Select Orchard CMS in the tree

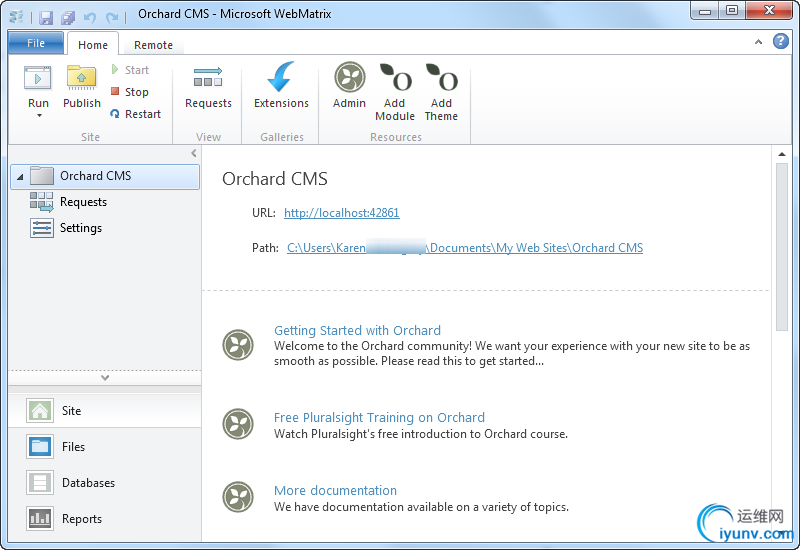click(x=105, y=177)
